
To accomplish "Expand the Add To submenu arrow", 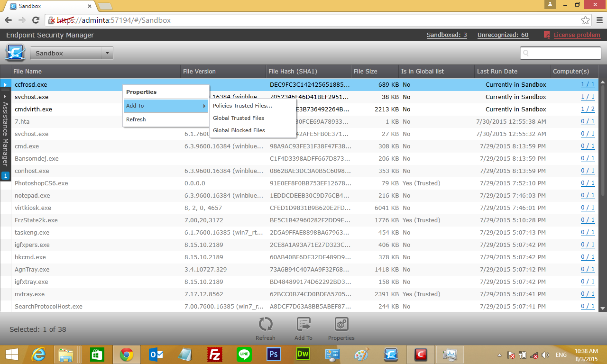I will click(204, 106).
